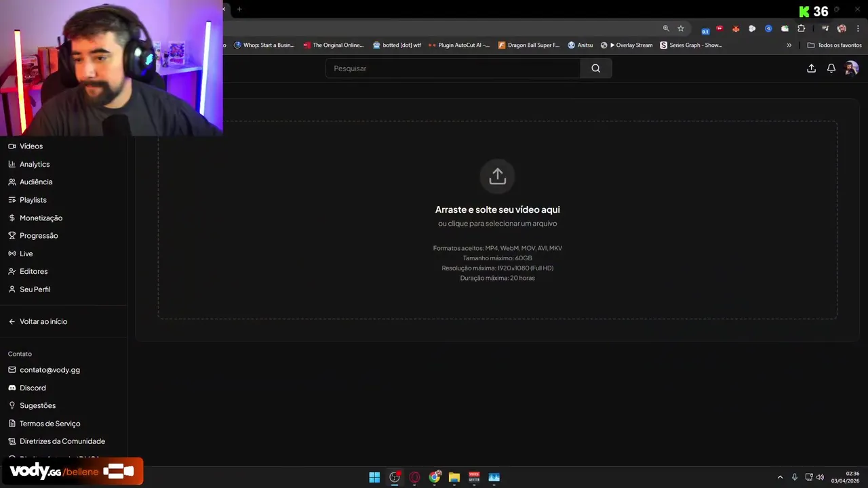The image size is (868, 488).
Task: Open the red Voice app in taskbar
Action: 474,477
